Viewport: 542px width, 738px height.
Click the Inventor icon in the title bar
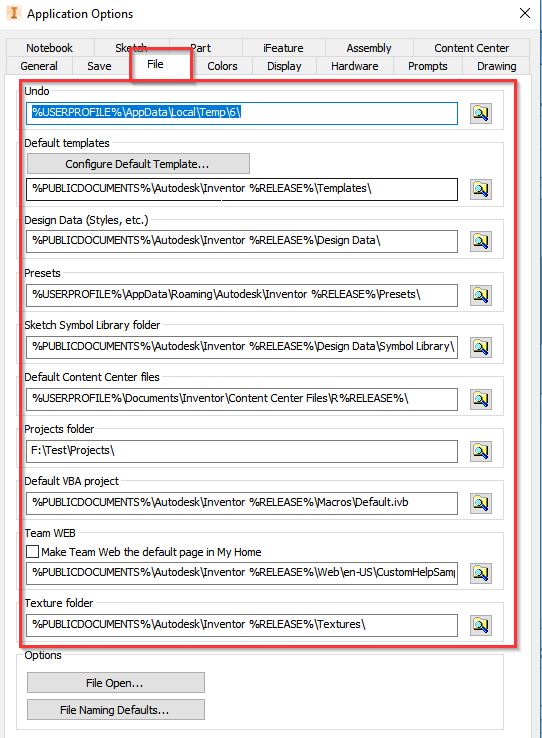(x=14, y=13)
